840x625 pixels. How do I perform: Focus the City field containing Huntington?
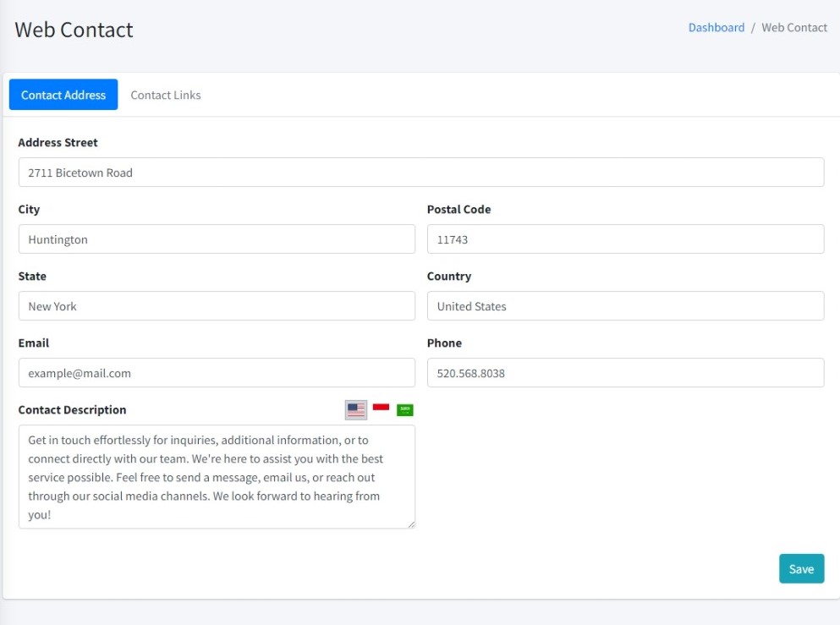tap(217, 239)
